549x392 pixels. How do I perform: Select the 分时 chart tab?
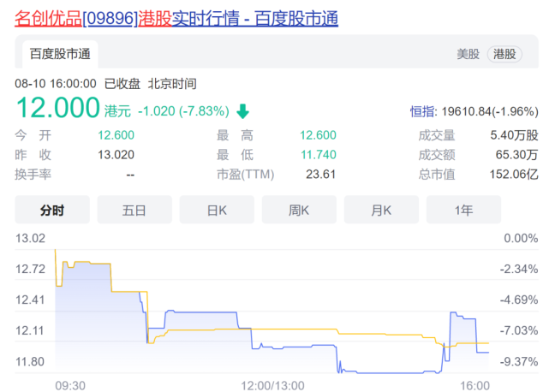52,210
